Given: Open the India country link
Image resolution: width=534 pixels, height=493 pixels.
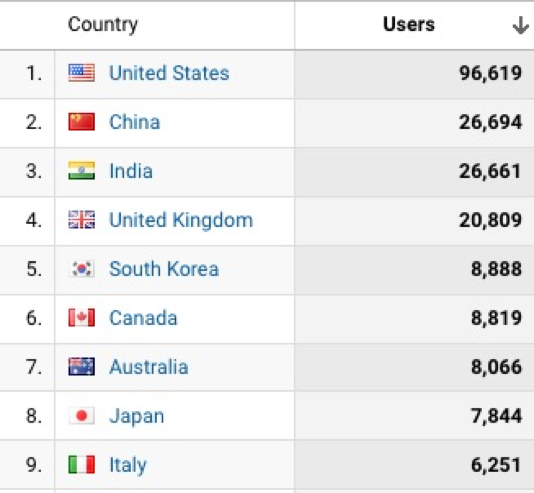Looking at the screenshot, I should point(131,171).
